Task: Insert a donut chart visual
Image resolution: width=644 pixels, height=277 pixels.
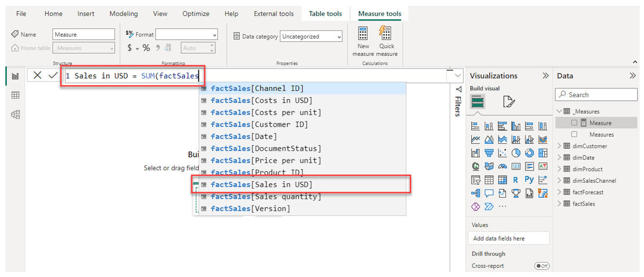Action: click(530, 153)
